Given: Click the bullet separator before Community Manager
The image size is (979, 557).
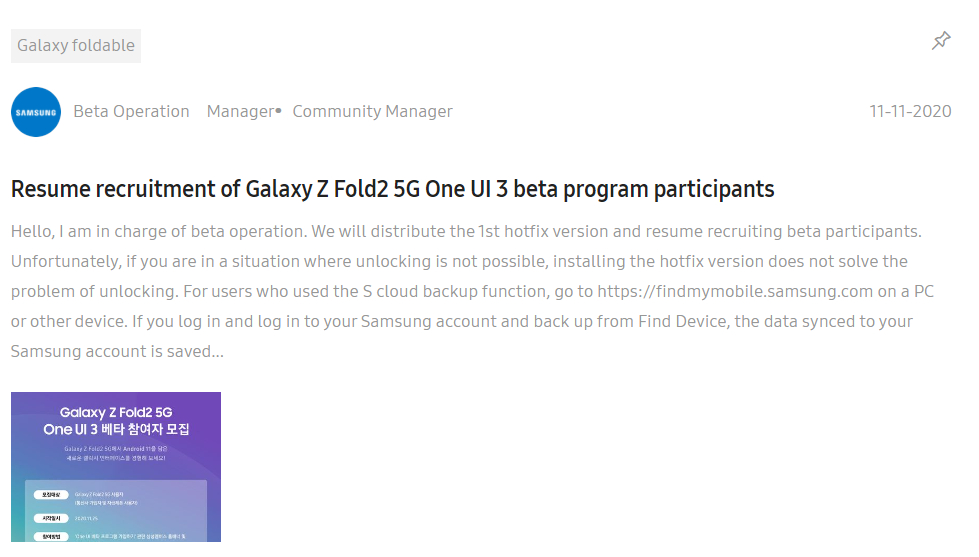Looking at the screenshot, I should (x=278, y=111).
